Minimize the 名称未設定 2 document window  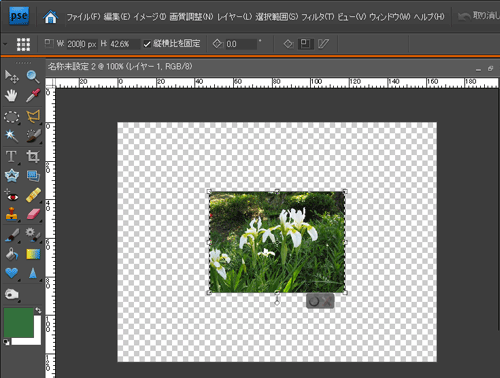(478, 69)
